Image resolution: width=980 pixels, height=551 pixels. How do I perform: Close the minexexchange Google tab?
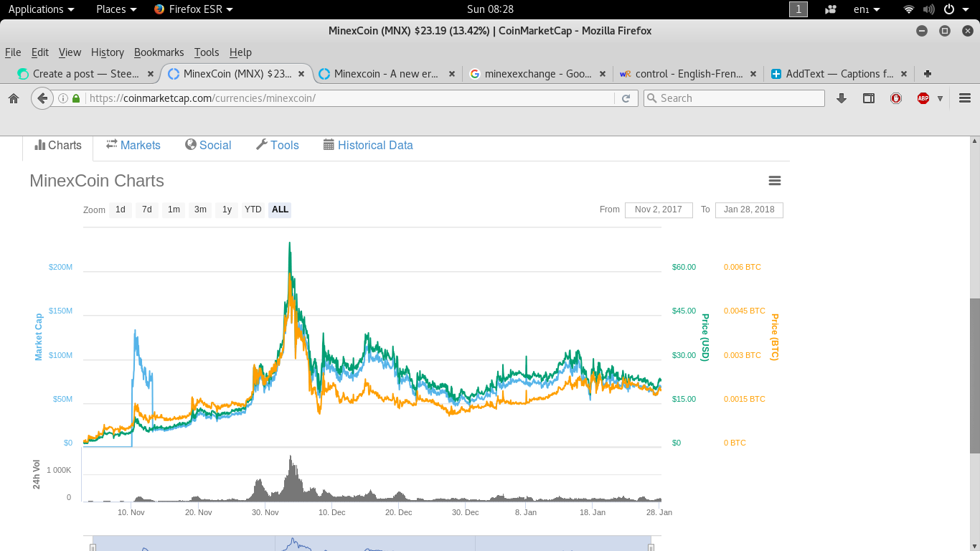point(603,73)
